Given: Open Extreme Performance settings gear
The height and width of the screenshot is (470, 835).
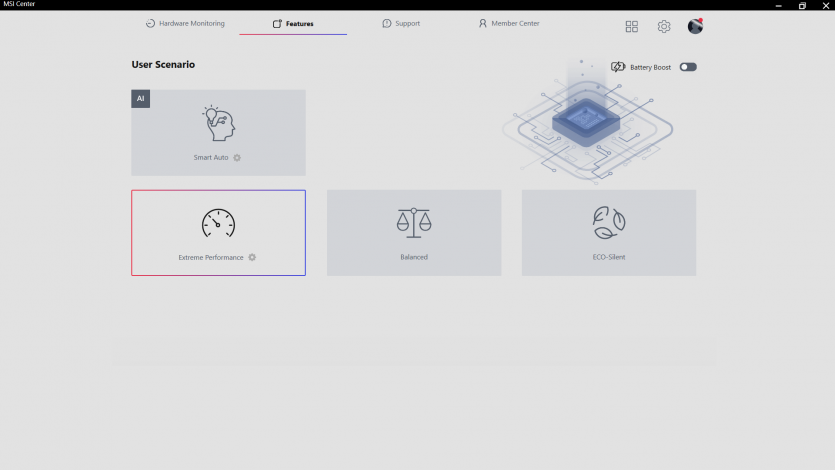Looking at the screenshot, I should click(252, 257).
